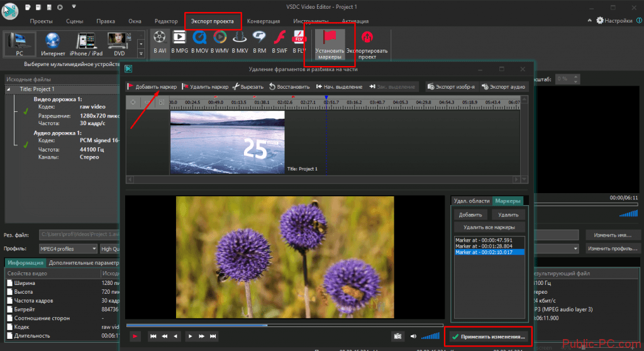Click 'Удалить все маркеры' button
Screen dimensions: 644x351
(489, 227)
